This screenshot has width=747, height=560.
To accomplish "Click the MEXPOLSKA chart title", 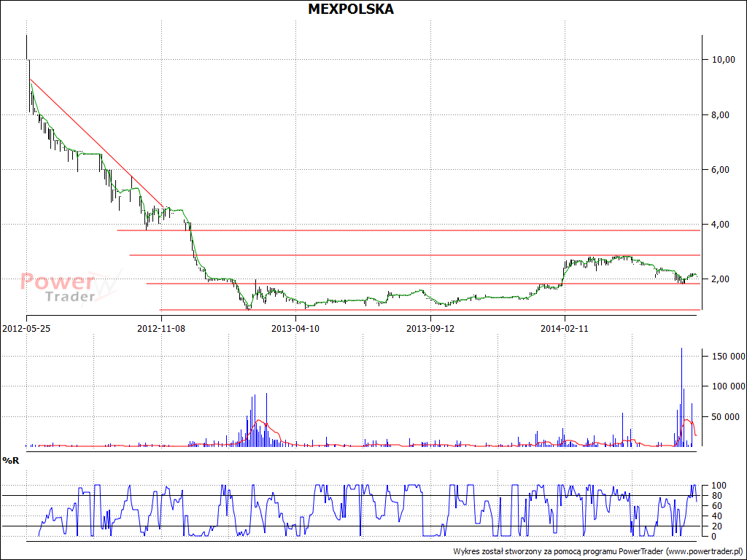I will (351, 9).
